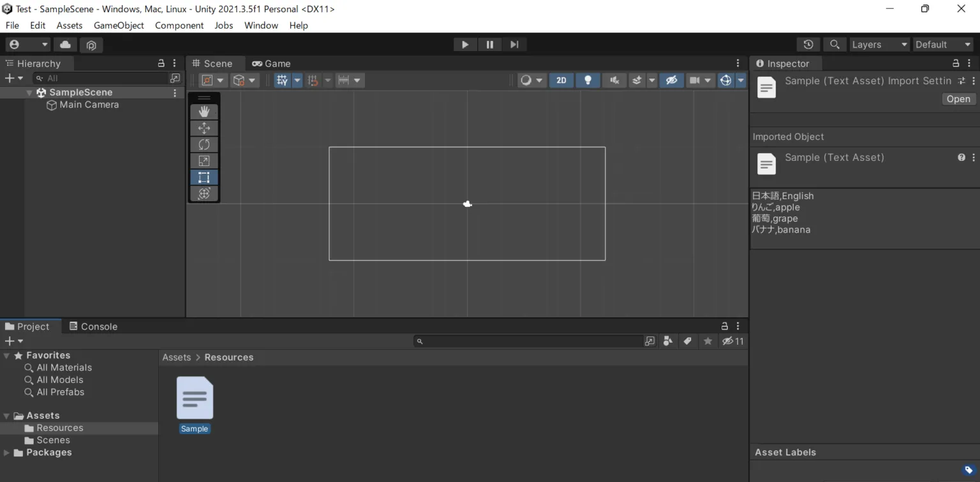Select the Transform tool
This screenshot has height=482, width=980.
(x=204, y=193)
